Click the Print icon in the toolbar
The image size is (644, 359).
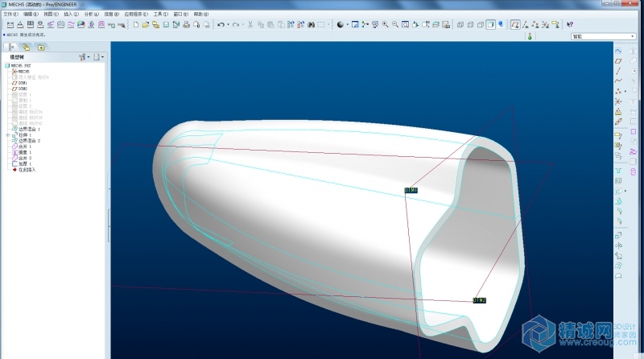[186, 25]
